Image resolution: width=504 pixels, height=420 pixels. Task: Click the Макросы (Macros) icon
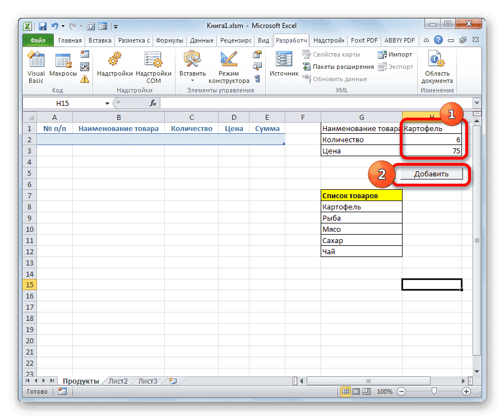pos(62,62)
